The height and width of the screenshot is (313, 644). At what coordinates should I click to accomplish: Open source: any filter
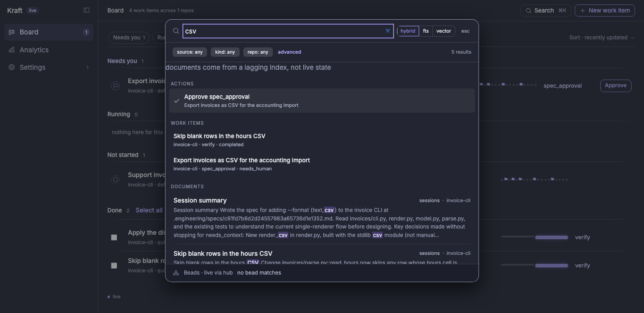190,52
